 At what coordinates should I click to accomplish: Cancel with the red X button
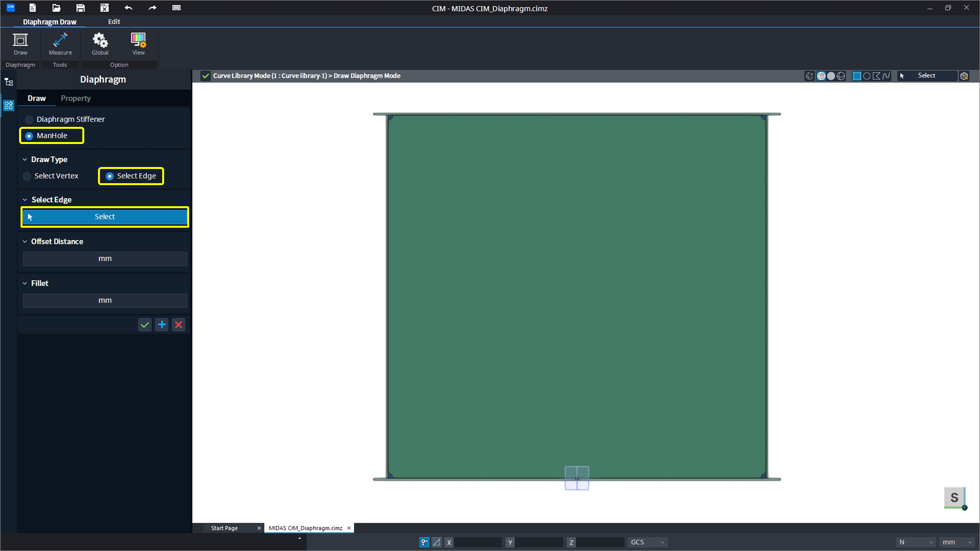179,325
